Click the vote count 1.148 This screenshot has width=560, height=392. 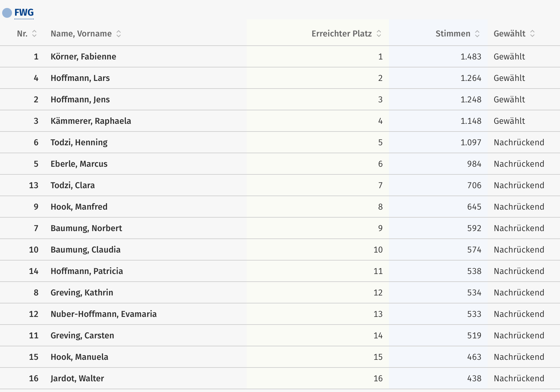(x=471, y=121)
